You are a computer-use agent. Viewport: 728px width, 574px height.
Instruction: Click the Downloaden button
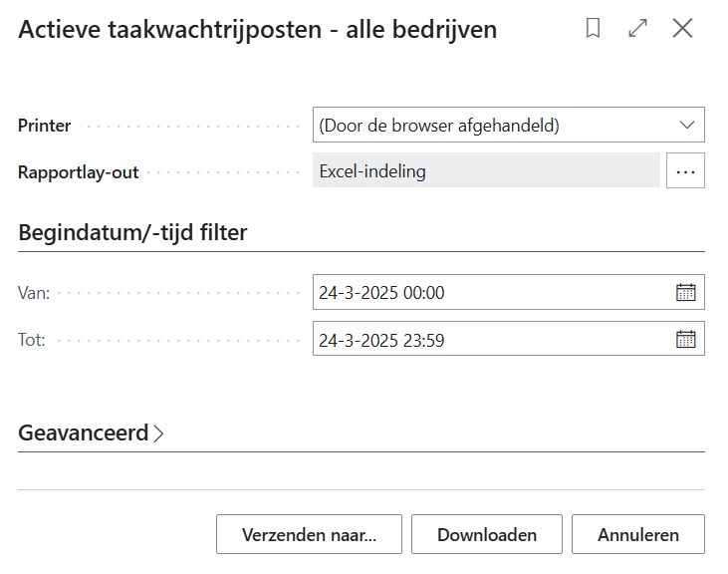[487, 534]
